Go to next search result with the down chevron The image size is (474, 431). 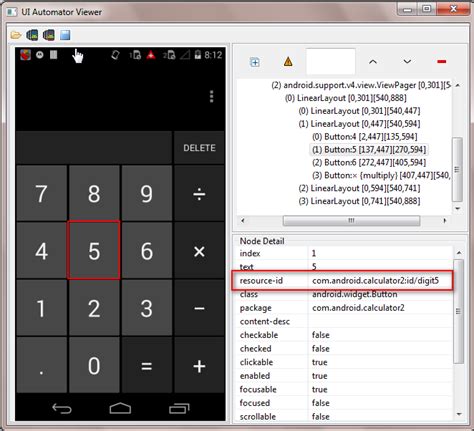tap(407, 62)
